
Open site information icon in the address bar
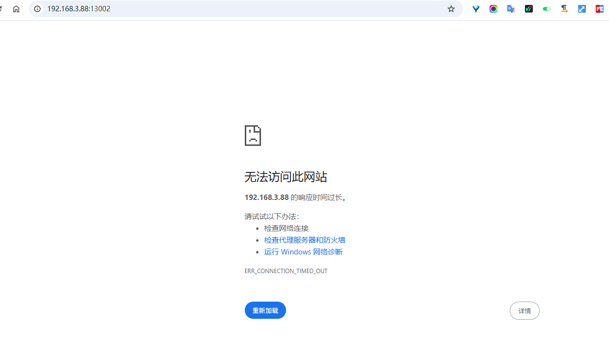(37, 9)
